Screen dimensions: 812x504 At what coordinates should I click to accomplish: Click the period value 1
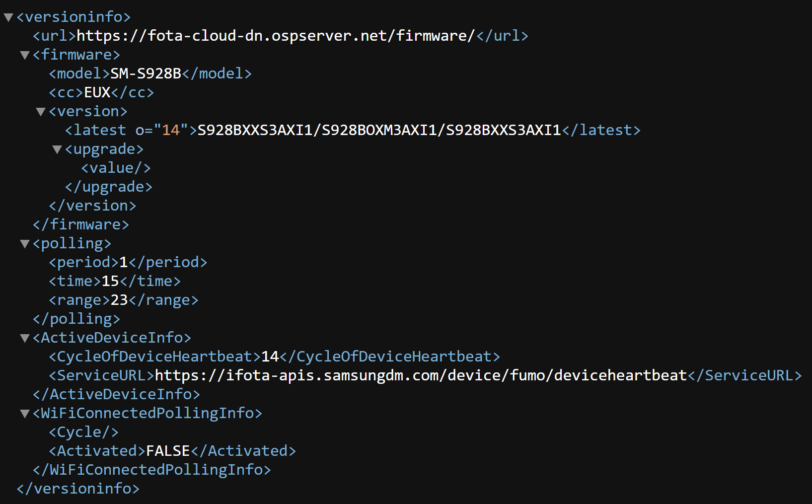(124, 262)
